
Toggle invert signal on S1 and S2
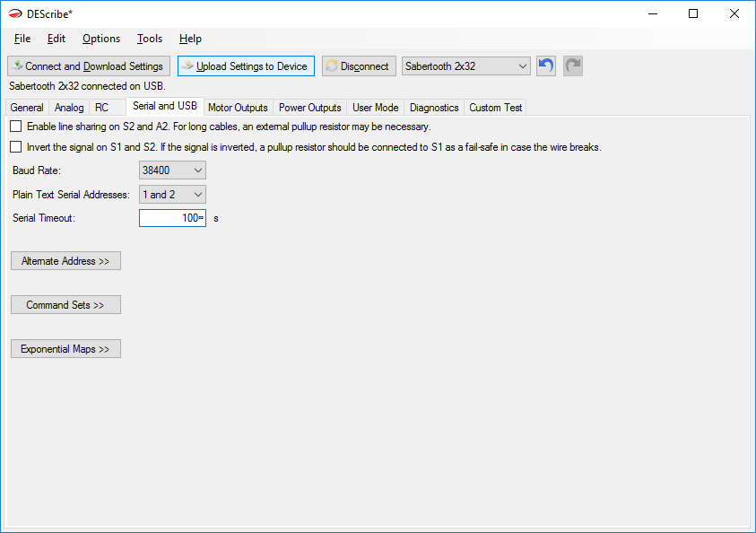click(x=16, y=147)
